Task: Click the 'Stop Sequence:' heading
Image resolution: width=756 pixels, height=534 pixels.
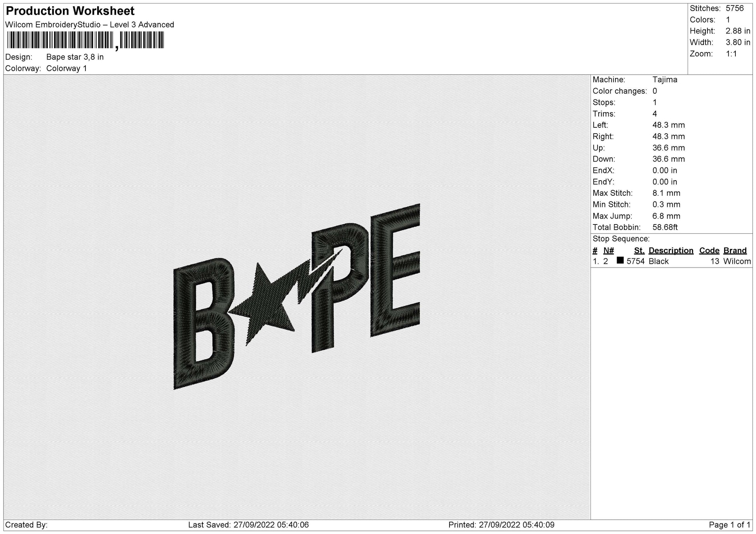Action: point(621,239)
